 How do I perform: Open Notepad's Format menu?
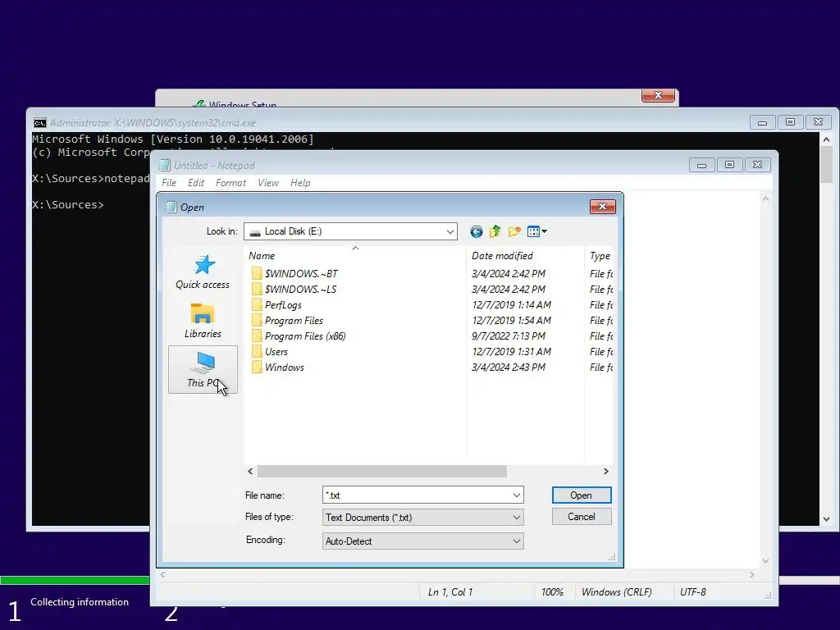(231, 183)
